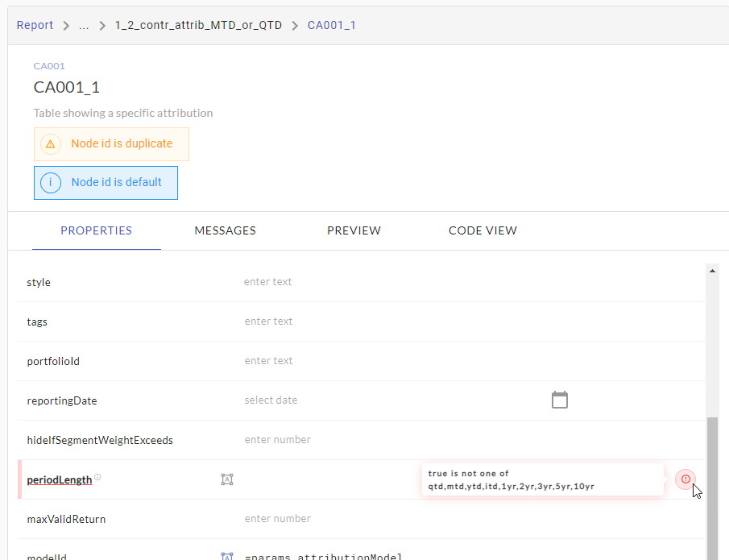729x560 pixels.
Task: Click the duplicate node warning triangle icon
Action: (51, 144)
